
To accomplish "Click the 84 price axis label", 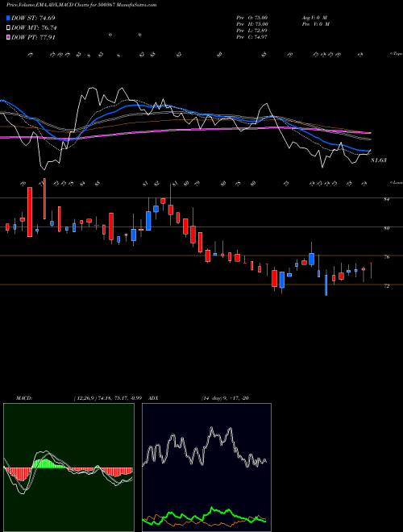I will pyautogui.click(x=386, y=200).
